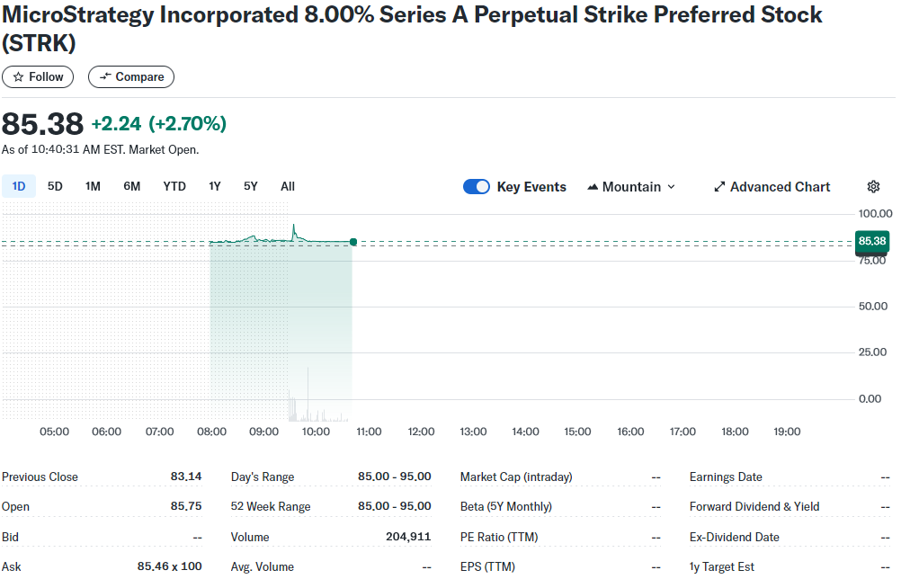
Task: Choose the 1Y range tab
Action: (x=215, y=186)
